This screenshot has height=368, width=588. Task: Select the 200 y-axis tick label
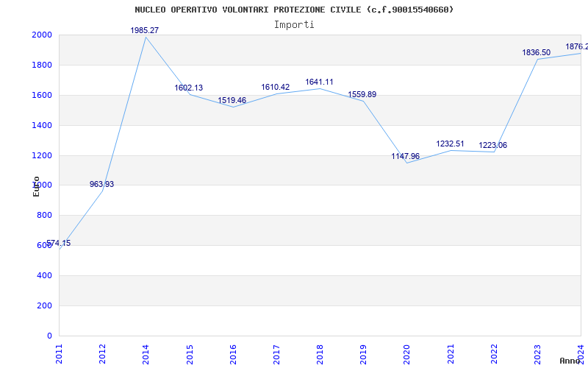coord(45,305)
